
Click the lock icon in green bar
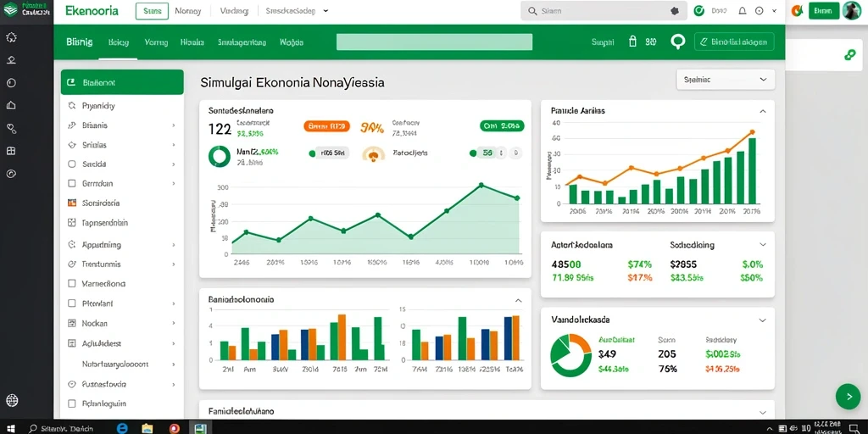(x=633, y=42)
